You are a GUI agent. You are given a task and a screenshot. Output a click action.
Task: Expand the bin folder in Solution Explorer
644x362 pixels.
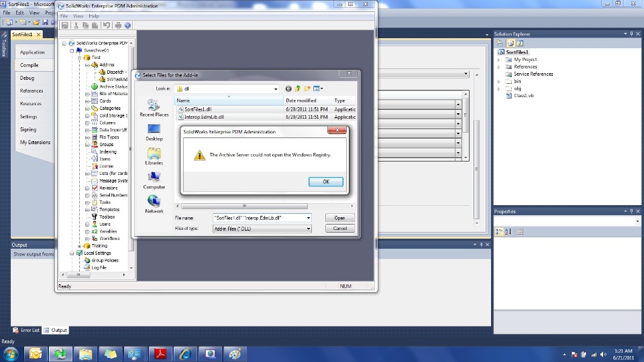tap(499, 81)
